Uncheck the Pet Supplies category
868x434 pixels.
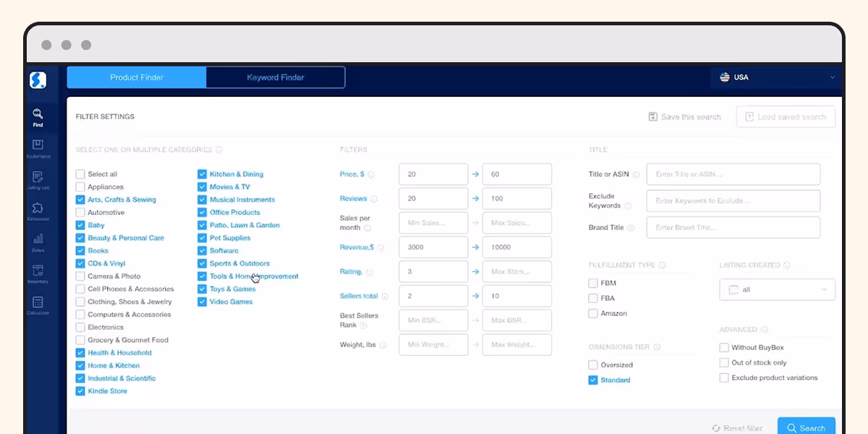(x=203, y=238)
